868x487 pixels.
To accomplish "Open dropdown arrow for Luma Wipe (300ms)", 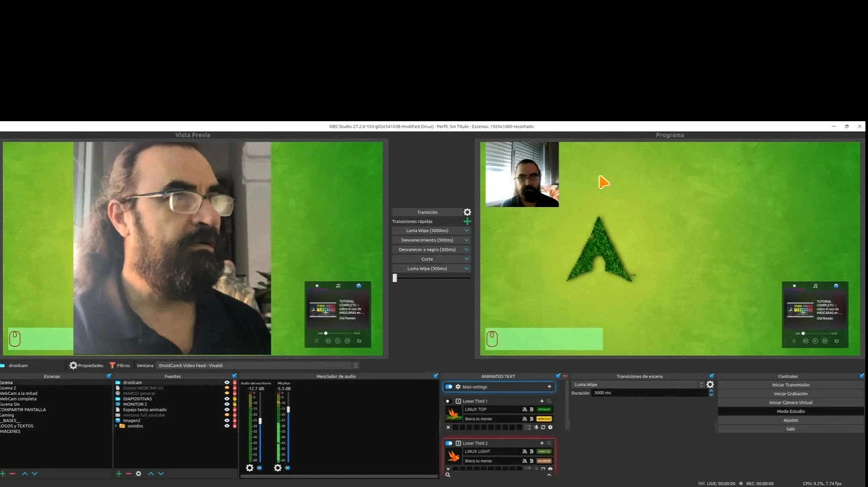I will coord(466,269).
